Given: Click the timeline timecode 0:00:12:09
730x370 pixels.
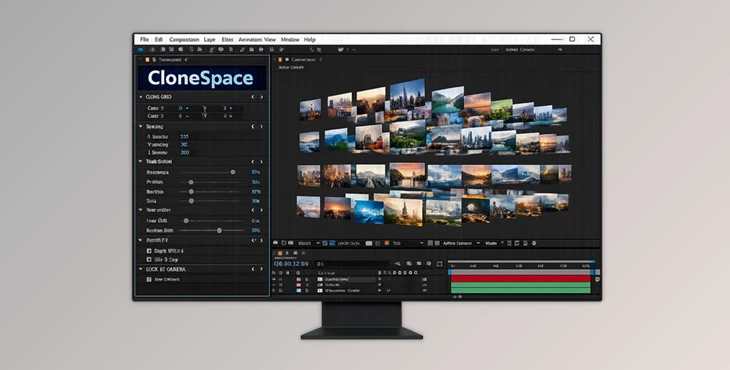Looking at the screenshot, I should coord(291,264).
